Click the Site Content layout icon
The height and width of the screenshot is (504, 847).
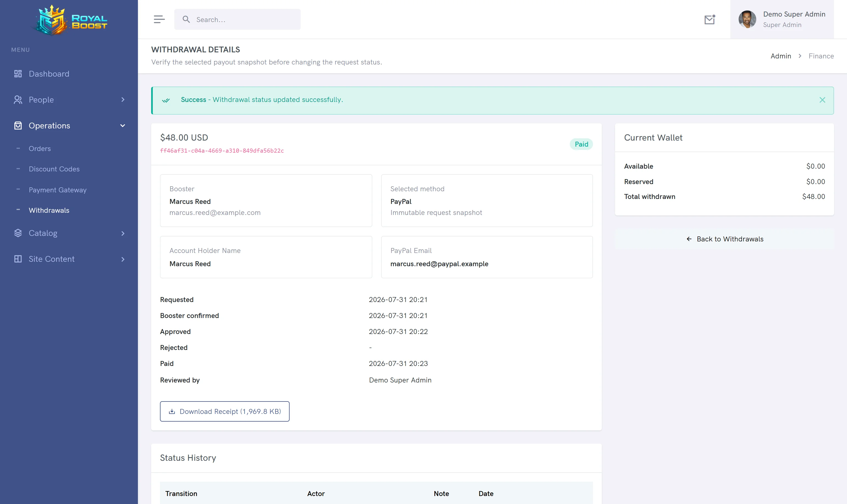[18, 259]
